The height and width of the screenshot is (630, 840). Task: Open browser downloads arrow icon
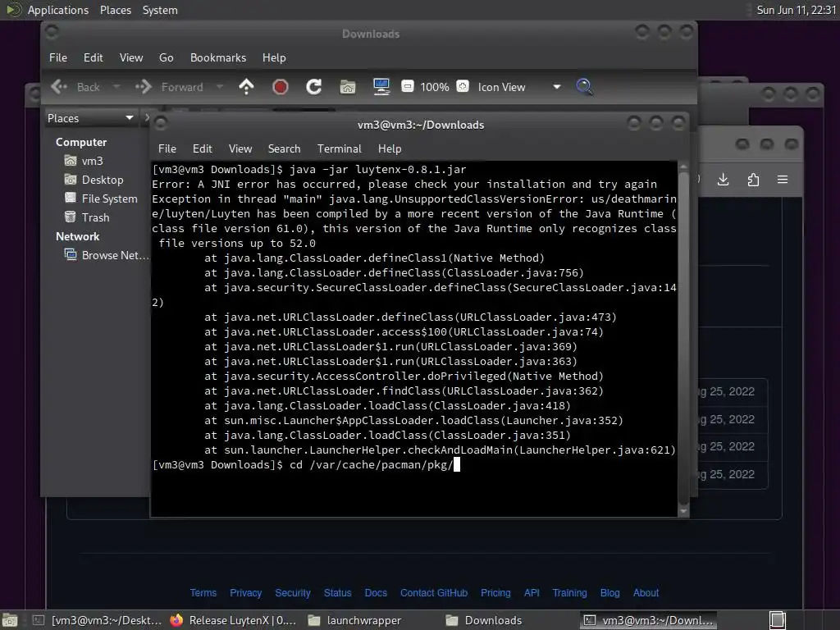coord(724,180)
